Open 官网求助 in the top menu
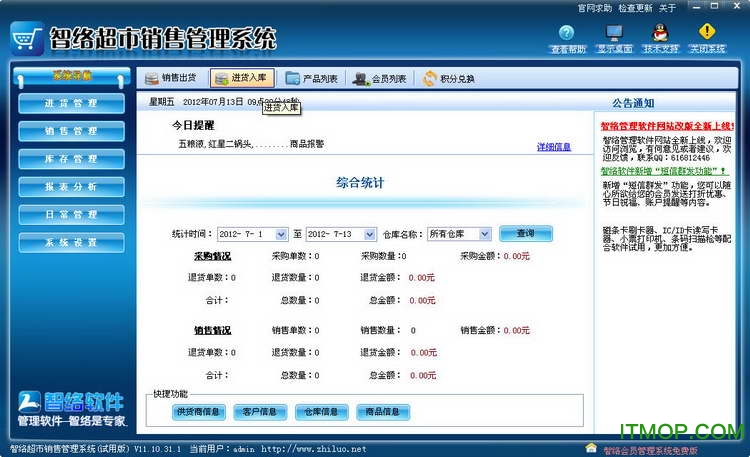This screenshot has width=750, height=457. point(595,8)
